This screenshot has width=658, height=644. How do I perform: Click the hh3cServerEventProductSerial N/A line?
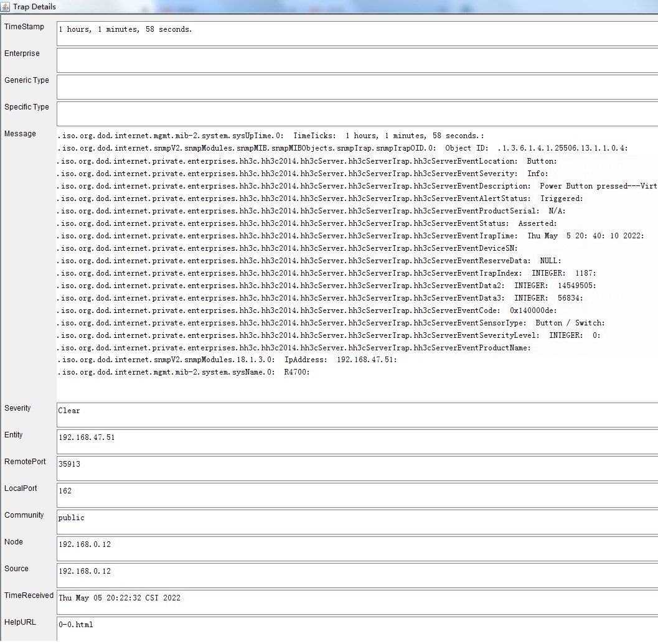tap(311, 211)
